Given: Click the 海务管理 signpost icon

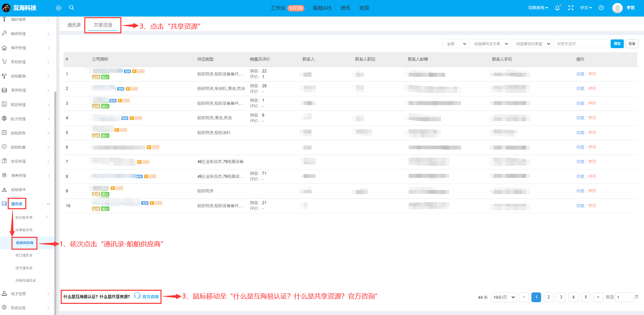Looking at the screenshot, I should (4, 175).
